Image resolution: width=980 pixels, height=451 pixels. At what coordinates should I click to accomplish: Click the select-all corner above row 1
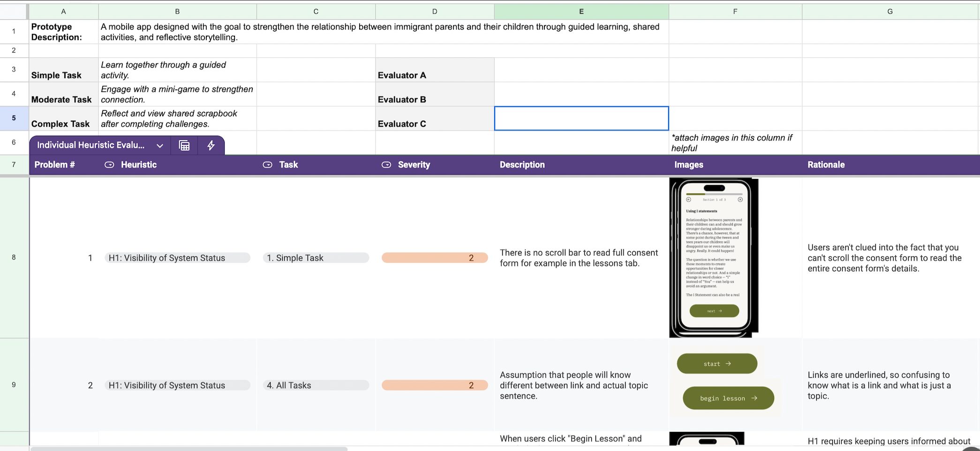pyautogui.click(x=14, y=11)
